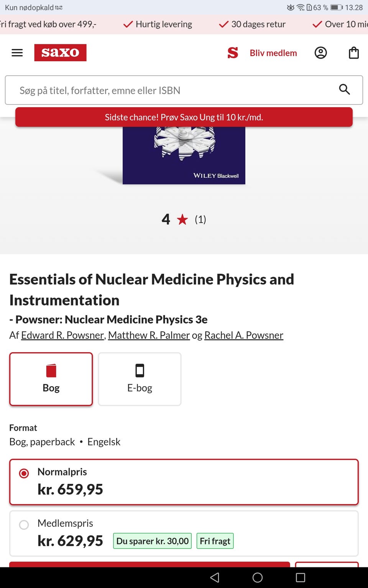
Task: Open the shopping bag cart
Action: pos(353,53)
